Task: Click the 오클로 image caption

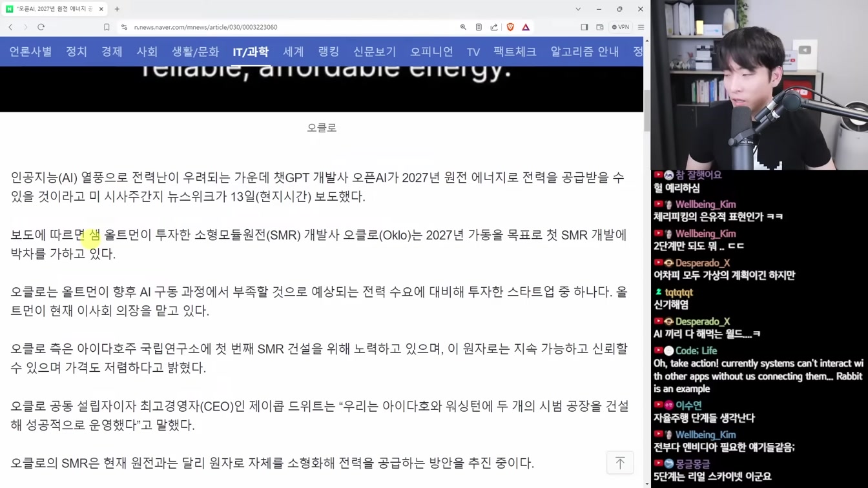Action: pos(322,128)
